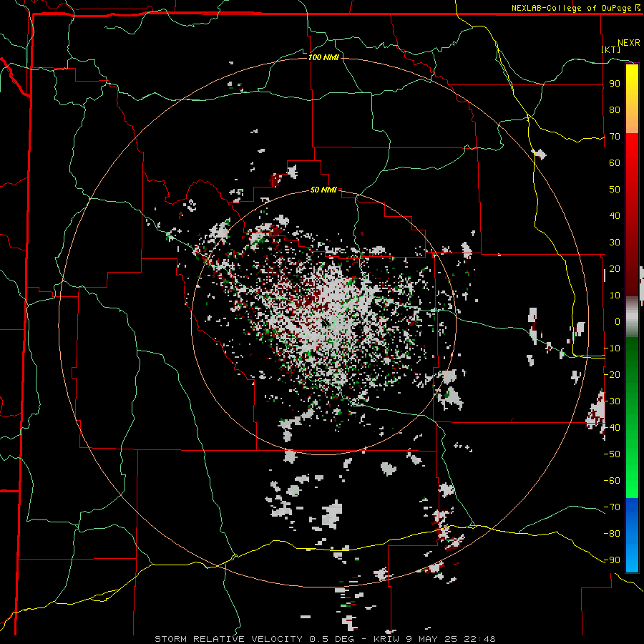Click the 50 value on velocity scale
Viewport: 644px width, 644px height.
click(x=615, y=190)
